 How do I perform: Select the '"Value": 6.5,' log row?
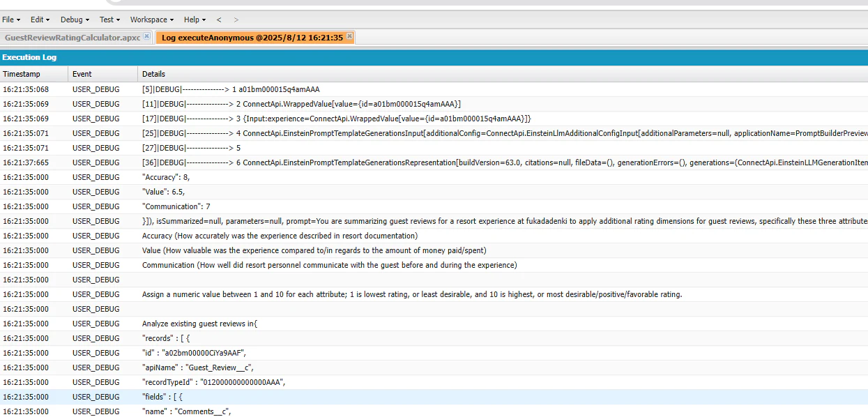click(x=434, y=192)
